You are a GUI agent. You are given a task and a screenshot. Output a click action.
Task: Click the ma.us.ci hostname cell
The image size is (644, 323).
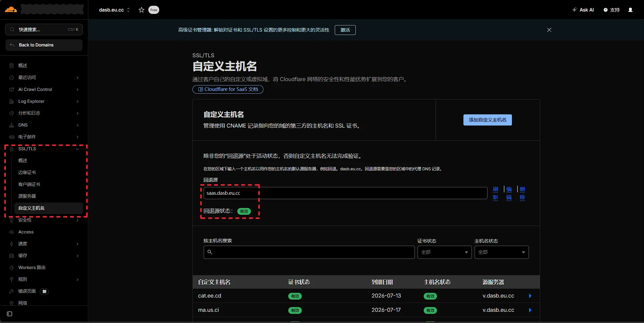(208, 310)
